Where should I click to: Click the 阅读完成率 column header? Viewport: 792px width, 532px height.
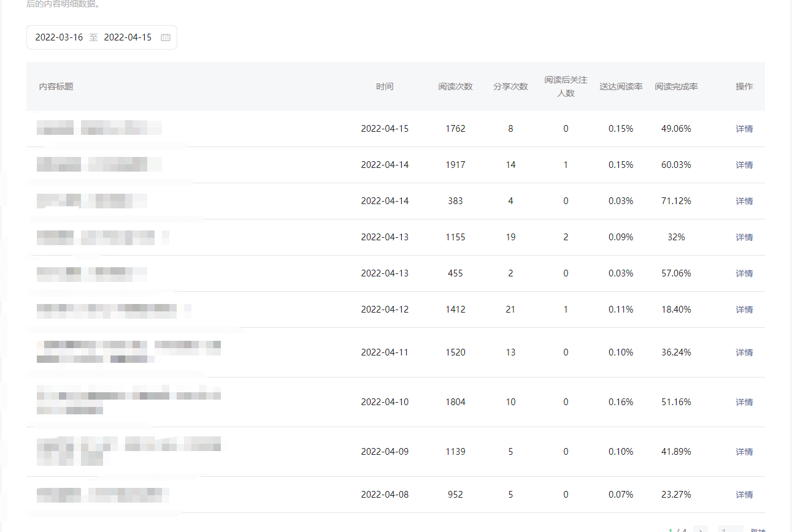click(676, 86)
